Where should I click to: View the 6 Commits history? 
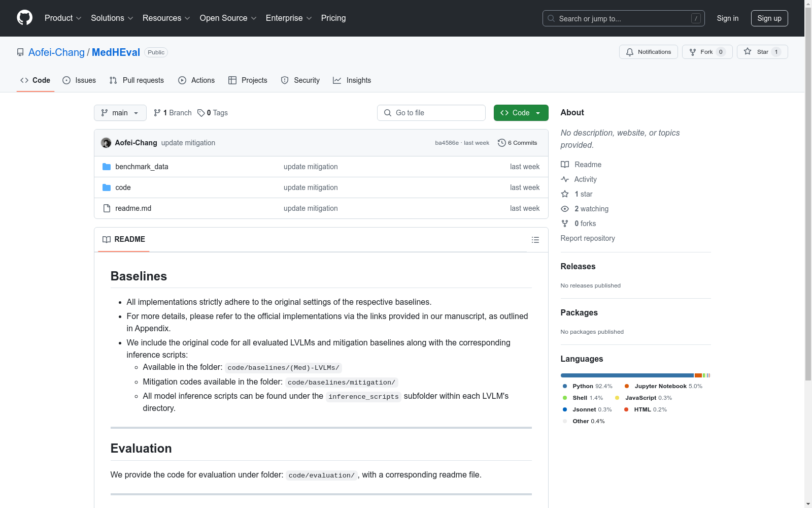518,143
